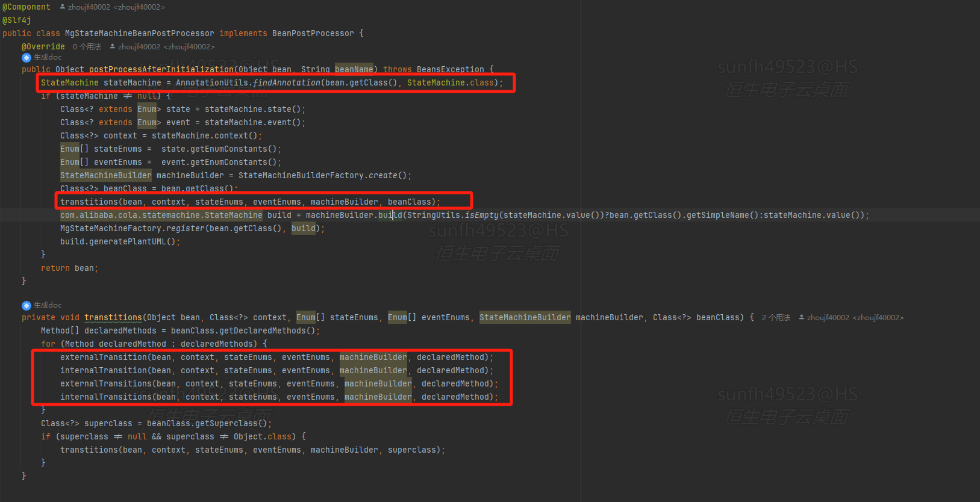Click 'MgStateMachineFactory' class reference
Viewport: 980px width, 502px height.
click(x=111, y=229)
